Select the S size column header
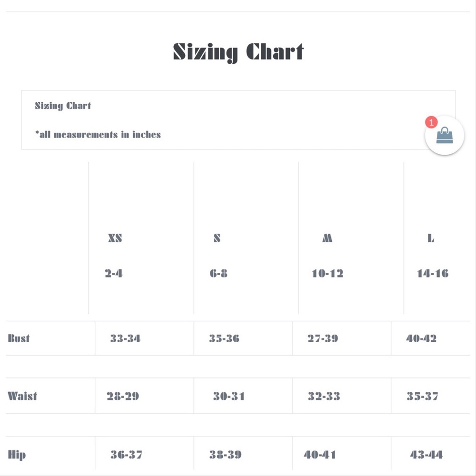The width and height of the screenshot is (476, 476). [217, 238]
